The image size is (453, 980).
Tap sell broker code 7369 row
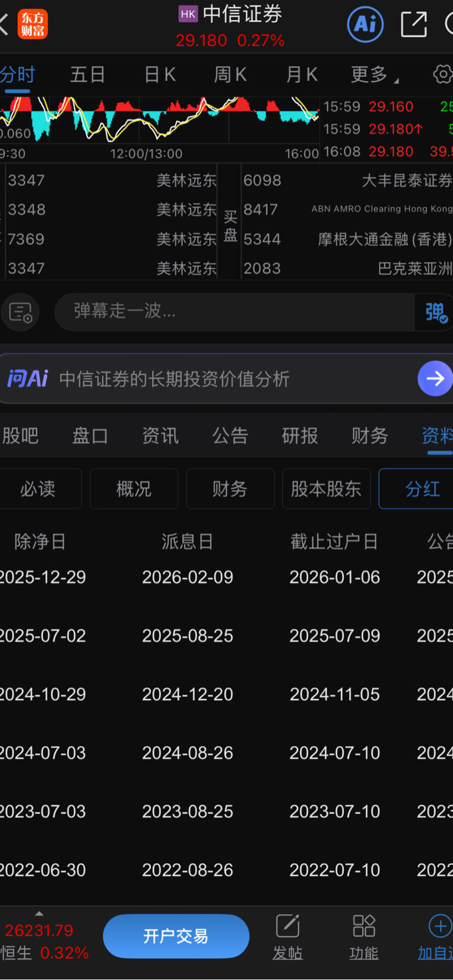(x=111, y=239)
